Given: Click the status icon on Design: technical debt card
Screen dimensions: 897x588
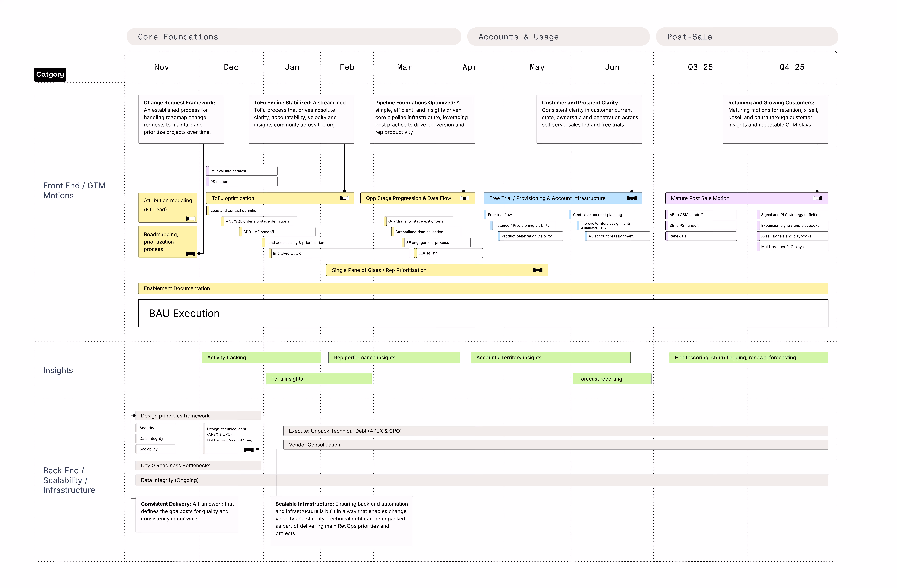Looking at the screenshot, I should tap(249, 450).
